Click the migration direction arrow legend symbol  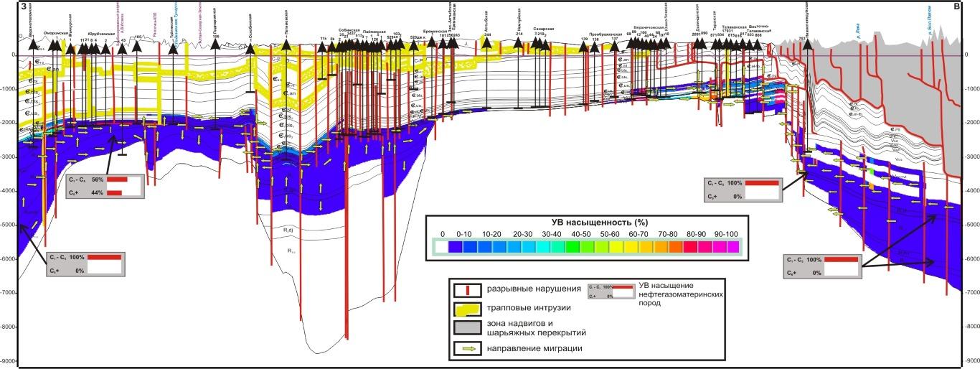(x=469, y=348)
